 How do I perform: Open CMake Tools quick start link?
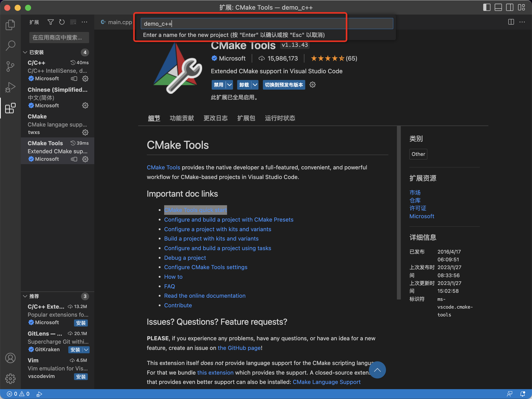(x=196, y=210)
